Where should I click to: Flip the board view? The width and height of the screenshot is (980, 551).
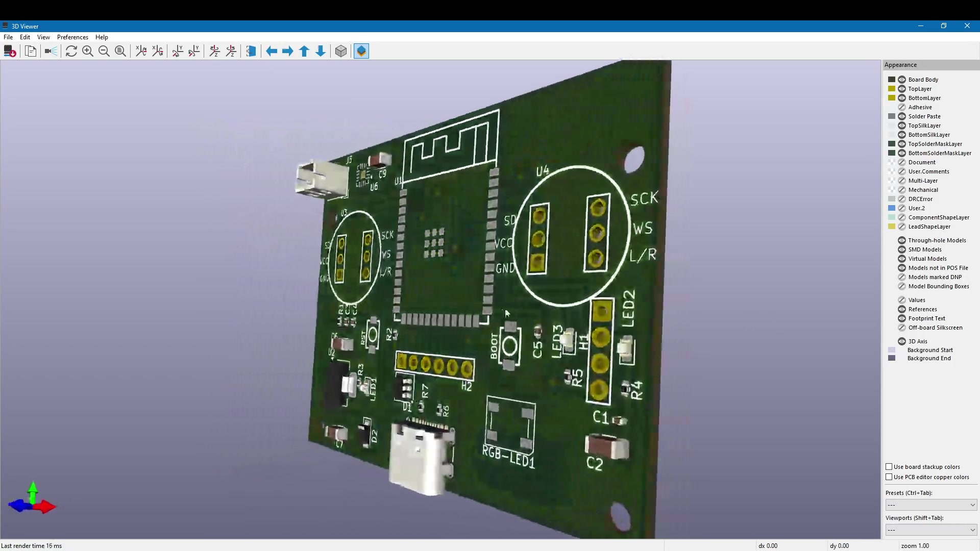pos(250,51)
